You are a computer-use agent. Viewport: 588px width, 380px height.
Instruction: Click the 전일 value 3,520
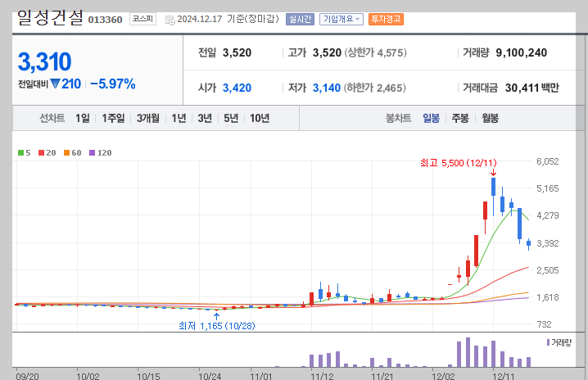point(237,52)
